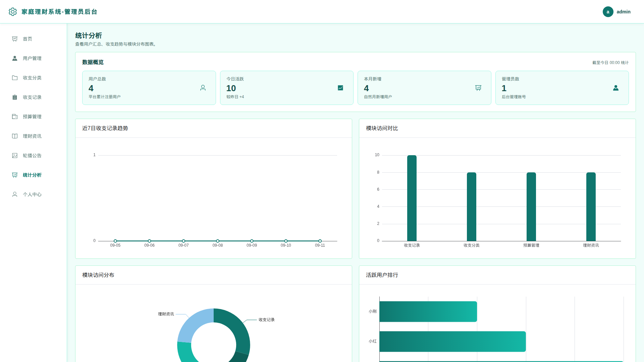The height and width of the screenshot is (362, 644).
Task: Go to 轮播公告 in the sidebar
Action: point(34,156)
